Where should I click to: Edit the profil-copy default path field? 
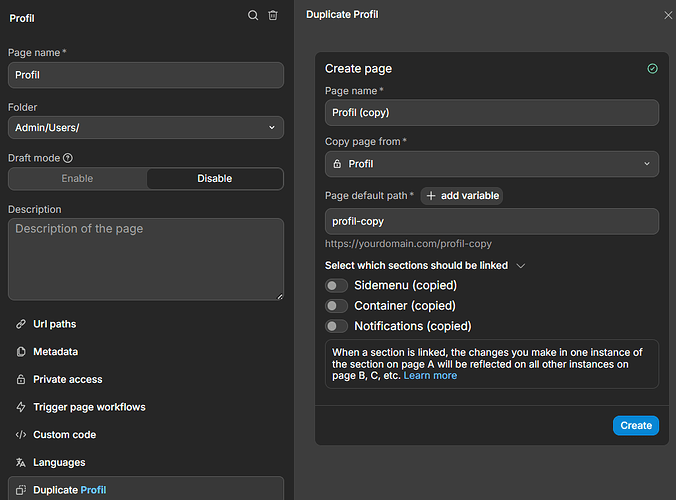click(x=491, y=221)
